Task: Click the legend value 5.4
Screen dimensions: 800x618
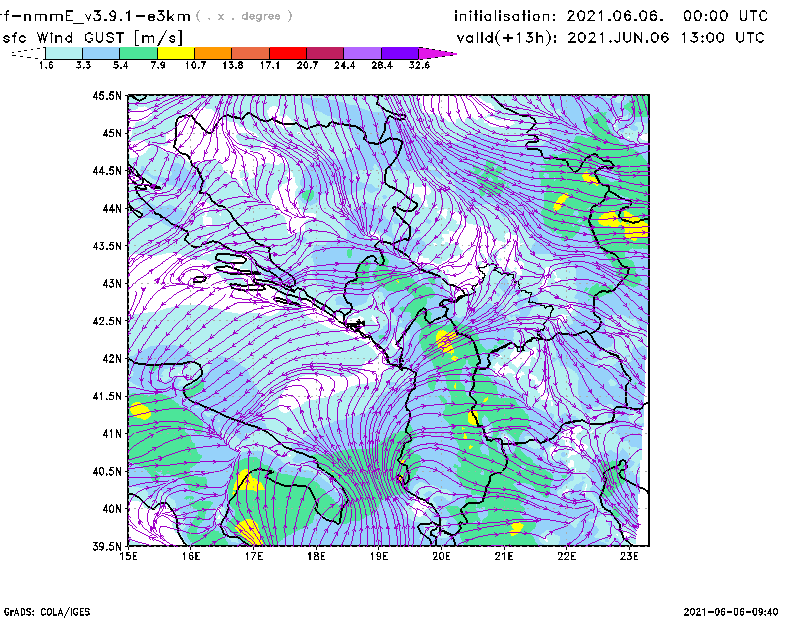Action: tap(121, 65)
